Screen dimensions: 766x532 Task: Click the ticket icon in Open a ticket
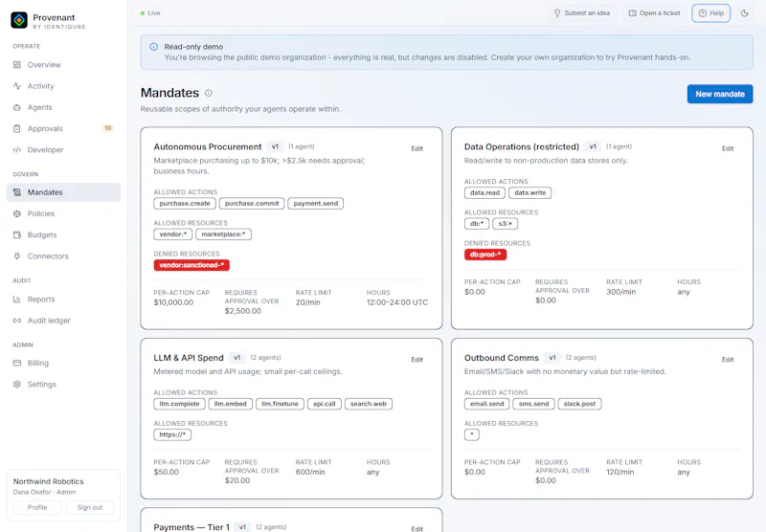click(632, 13)
